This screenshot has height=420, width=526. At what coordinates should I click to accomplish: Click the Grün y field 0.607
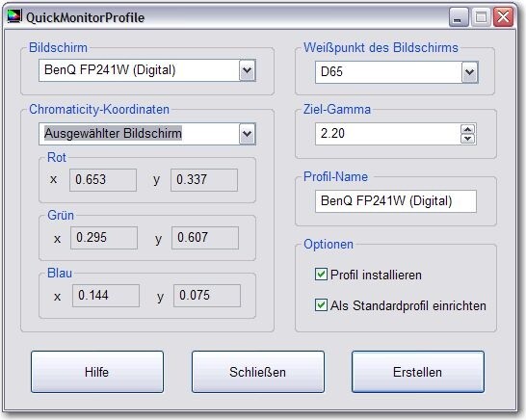[x=205, y=238]
